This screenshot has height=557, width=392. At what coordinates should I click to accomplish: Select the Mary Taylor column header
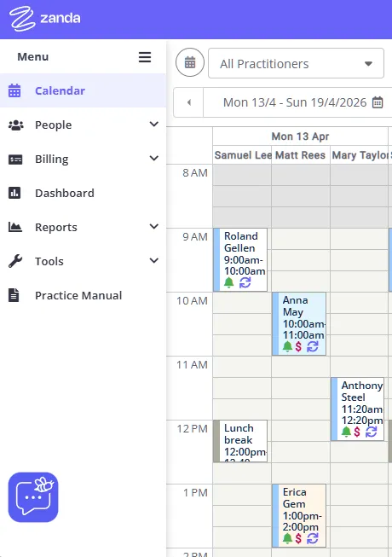(x=360, y=155)
